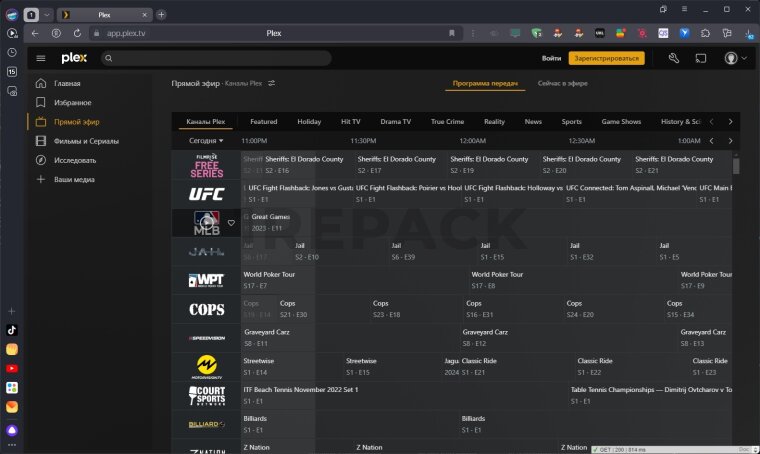Go to Избранное in the sidebar
This screenshot has width=760, height=454.
[72, 102]
